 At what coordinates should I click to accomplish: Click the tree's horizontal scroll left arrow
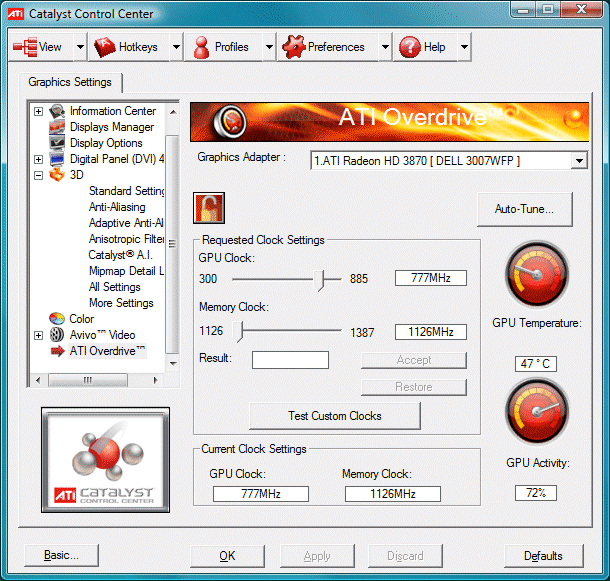coord(38,380)
